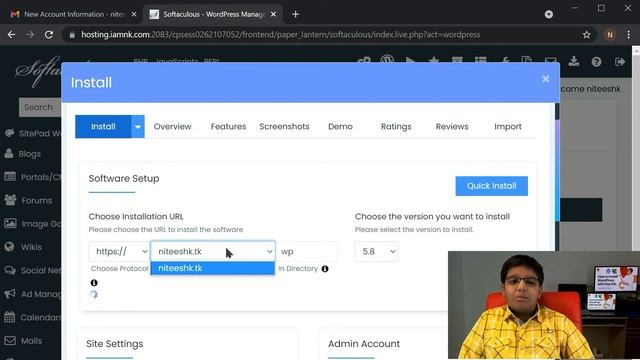Click the Chrome media control circle icon
The height and width of the screenshot is (360, 640).
[x=549, y=14]
